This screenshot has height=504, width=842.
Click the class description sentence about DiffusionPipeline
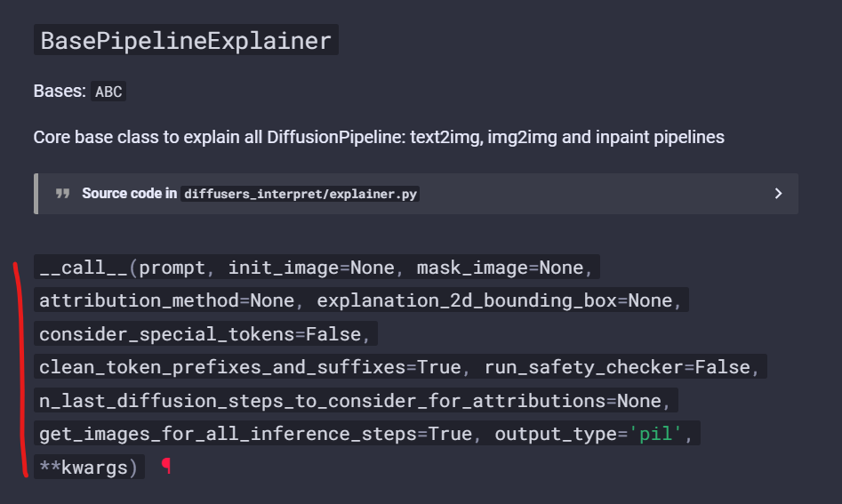click(379, 138)
